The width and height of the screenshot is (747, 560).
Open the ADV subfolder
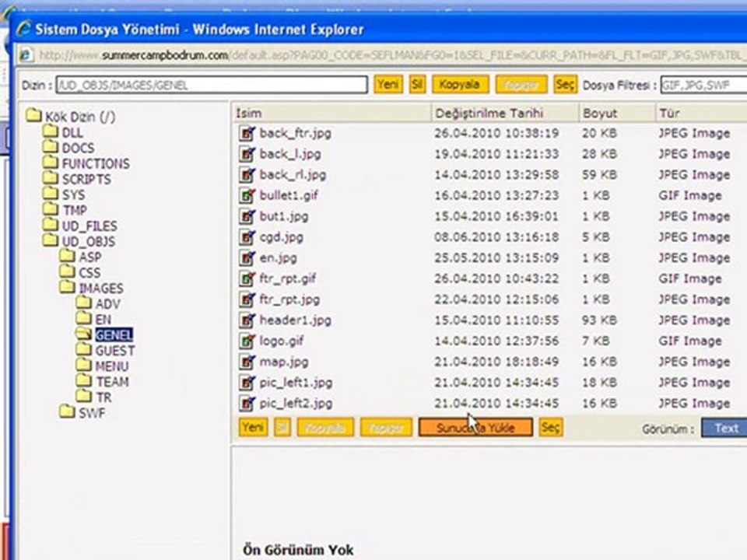[107, 304]
